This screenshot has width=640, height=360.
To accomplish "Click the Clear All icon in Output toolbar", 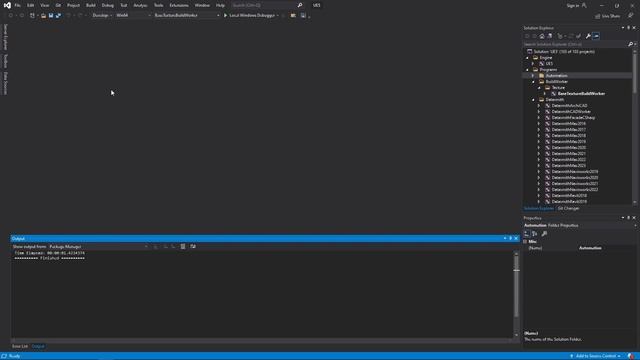I will 183,247.
